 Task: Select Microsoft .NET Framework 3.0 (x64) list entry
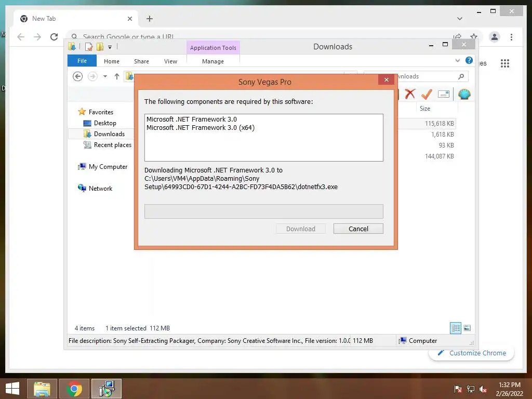pyautogui.click(x=201, y=128)
